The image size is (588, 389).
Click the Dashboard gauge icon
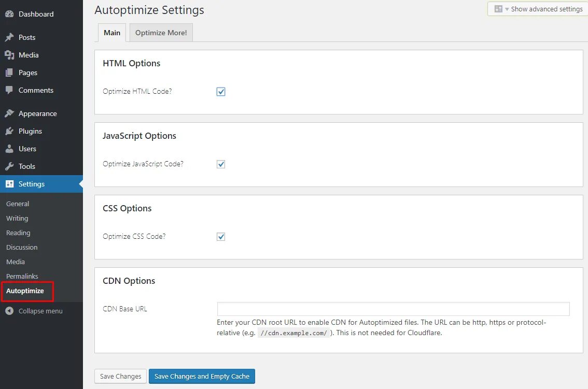point(9,14)
